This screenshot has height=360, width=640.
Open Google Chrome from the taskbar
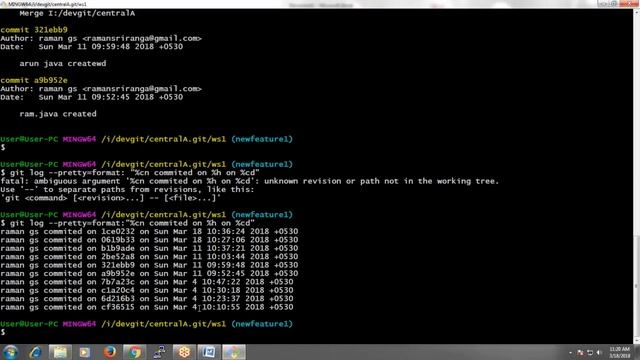(134, 352)
